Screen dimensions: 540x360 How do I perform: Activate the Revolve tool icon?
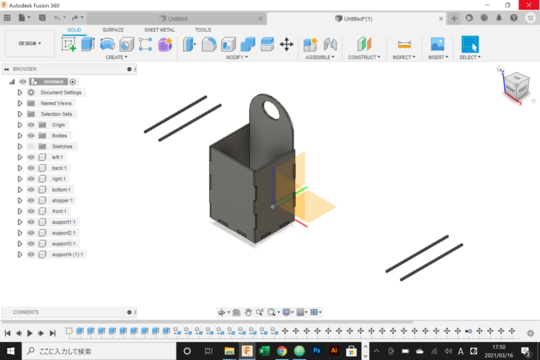click(107, 44)
